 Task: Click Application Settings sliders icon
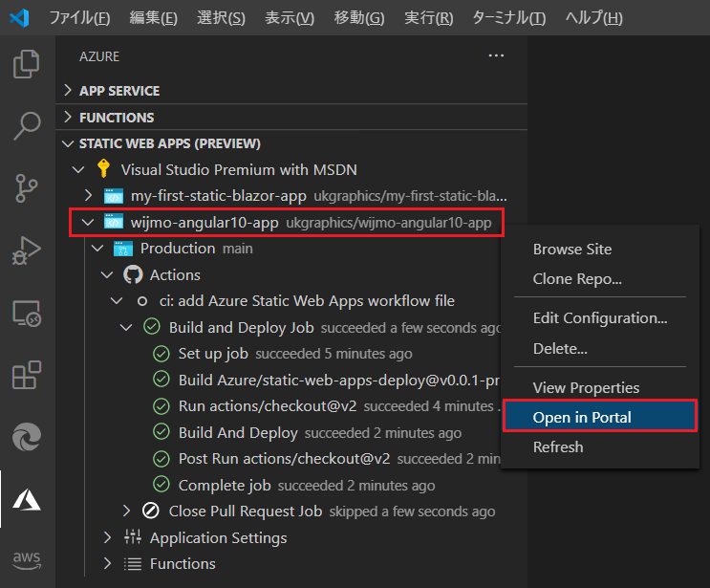click(x=133, y=537)
